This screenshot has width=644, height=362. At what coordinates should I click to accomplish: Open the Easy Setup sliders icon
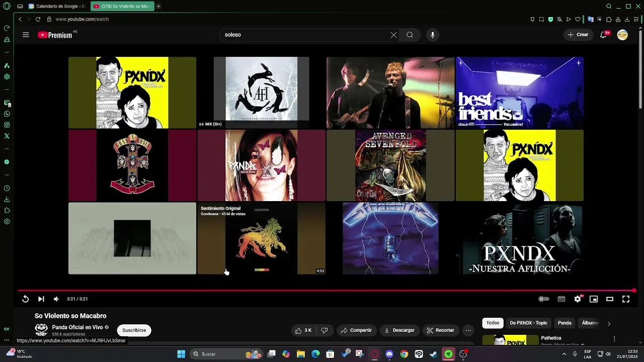coord(636,19)
